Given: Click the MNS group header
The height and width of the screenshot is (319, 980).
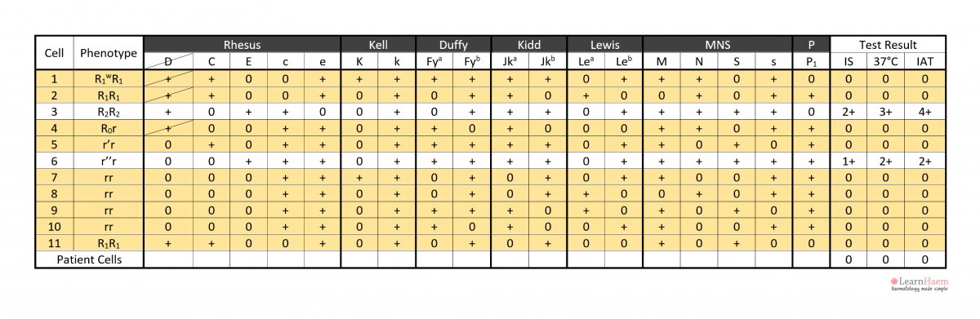Looking at the screenshot, I should coord(718,45).
